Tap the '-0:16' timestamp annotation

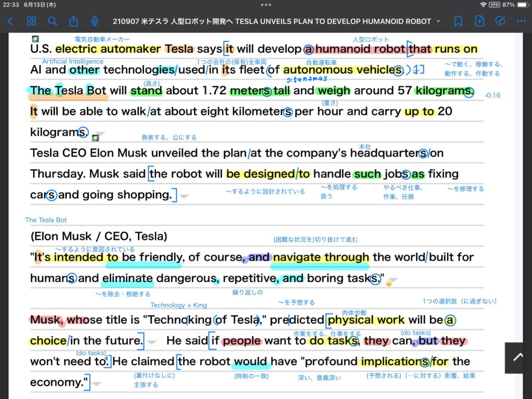pyautogui.click(x=493, y=96)
